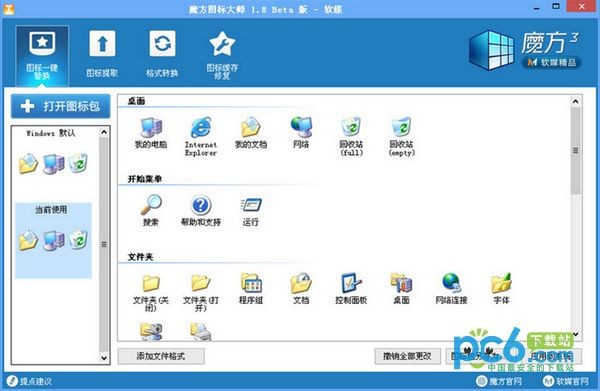Click the 打开图标包 button
The image size is (600, 391).
[60, 106]
